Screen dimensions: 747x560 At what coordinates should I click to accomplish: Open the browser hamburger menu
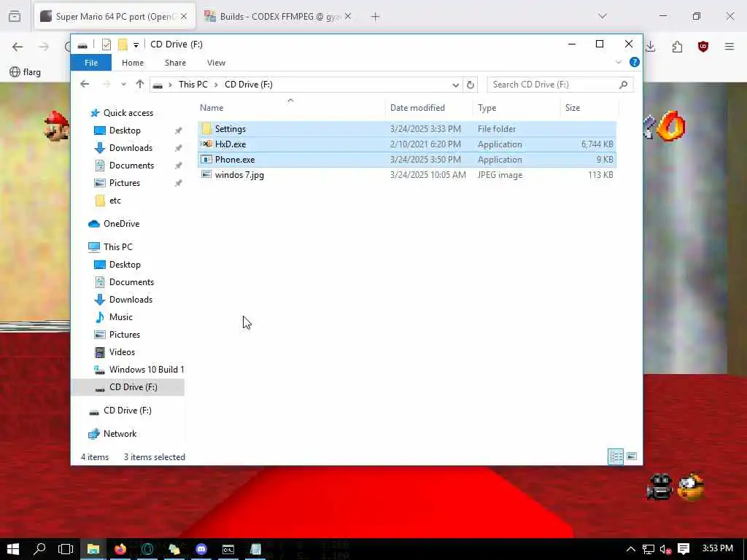pos(729,47)
